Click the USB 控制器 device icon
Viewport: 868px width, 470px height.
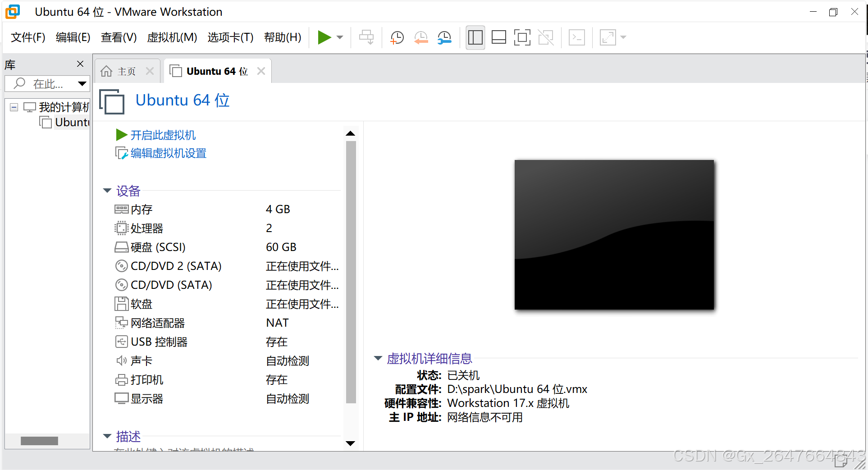point(121,342)
